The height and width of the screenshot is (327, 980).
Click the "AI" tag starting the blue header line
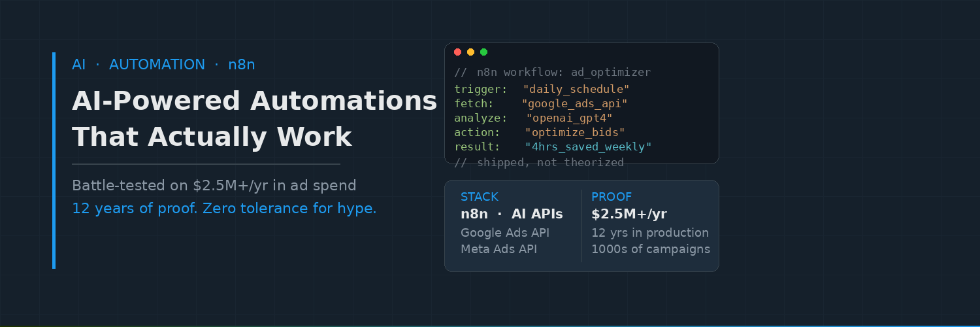pyautogui.click(x=78, y=65)
